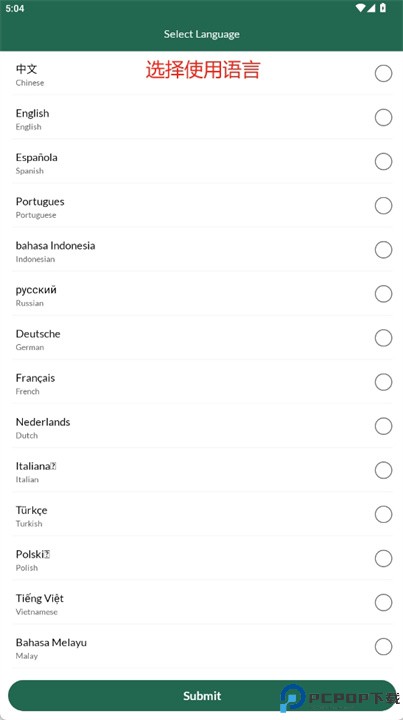This screenshot has height=720, width=403.
Task: Select Français radio button
Action: (383, 382)
